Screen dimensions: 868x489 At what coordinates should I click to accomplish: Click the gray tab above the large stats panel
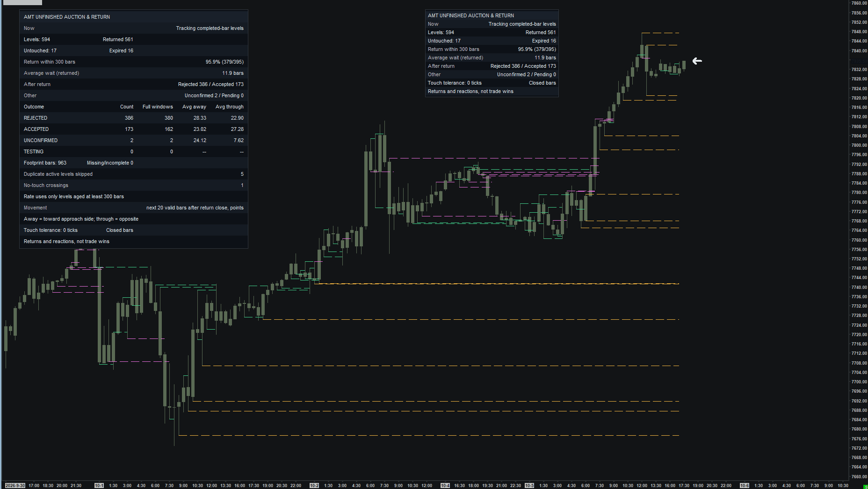[x=22, y=2]
